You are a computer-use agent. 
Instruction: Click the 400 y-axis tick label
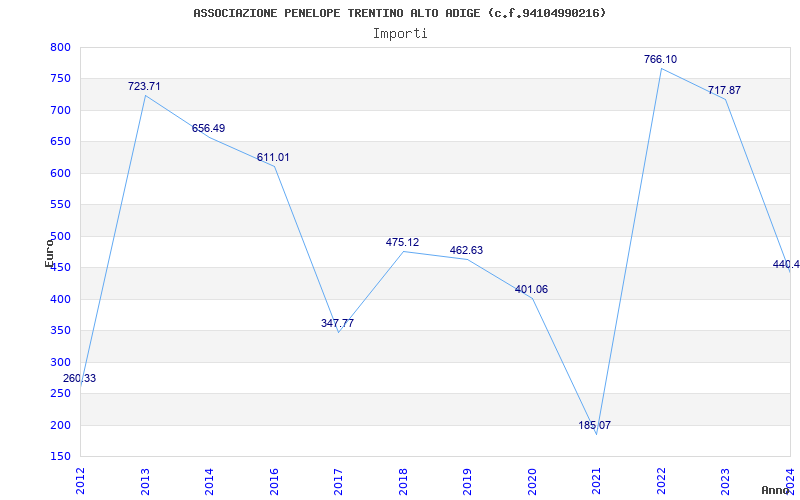[60, 299]
